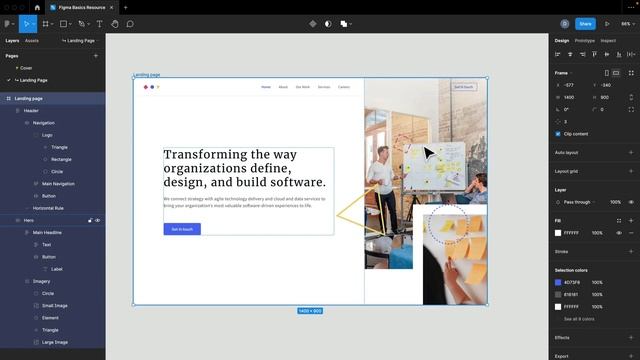640x360 pixels.
Task: Open the Pass through blend dropdown
Action: click(580, 202)
